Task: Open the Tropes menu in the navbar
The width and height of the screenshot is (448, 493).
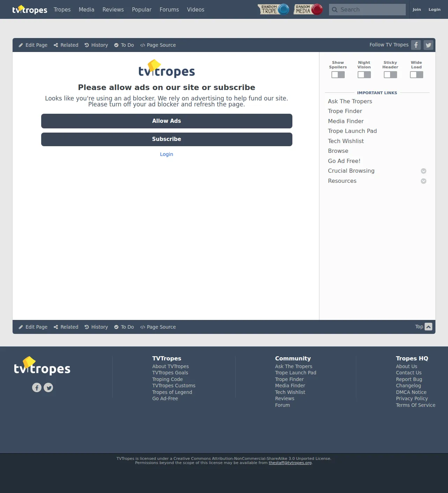Action: point(62,10)
